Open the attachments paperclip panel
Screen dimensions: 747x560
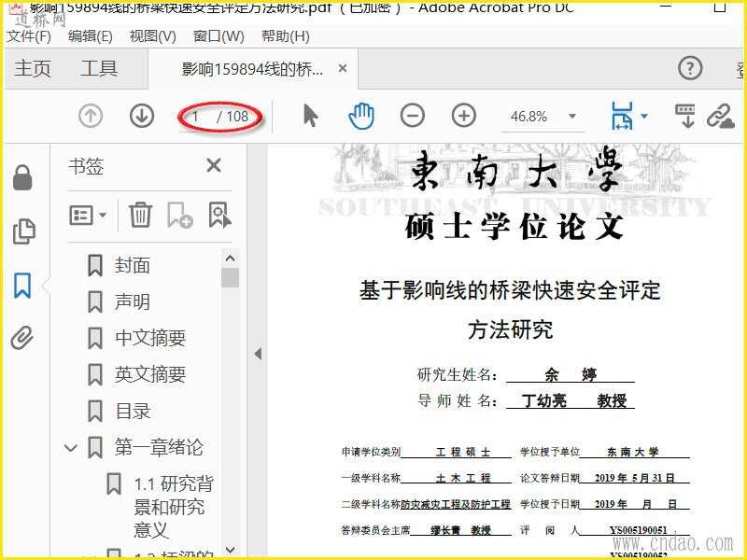pyautogui.click(x=22, y=338)
